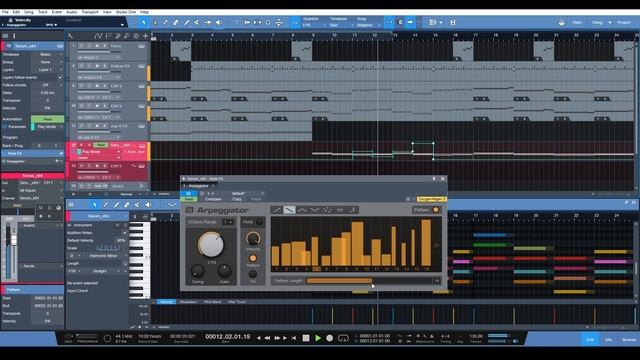Select the Listen tool in music editor toolbar
Image resolution: width=640 pixels, height=360 pixels.
coord(148,204)
